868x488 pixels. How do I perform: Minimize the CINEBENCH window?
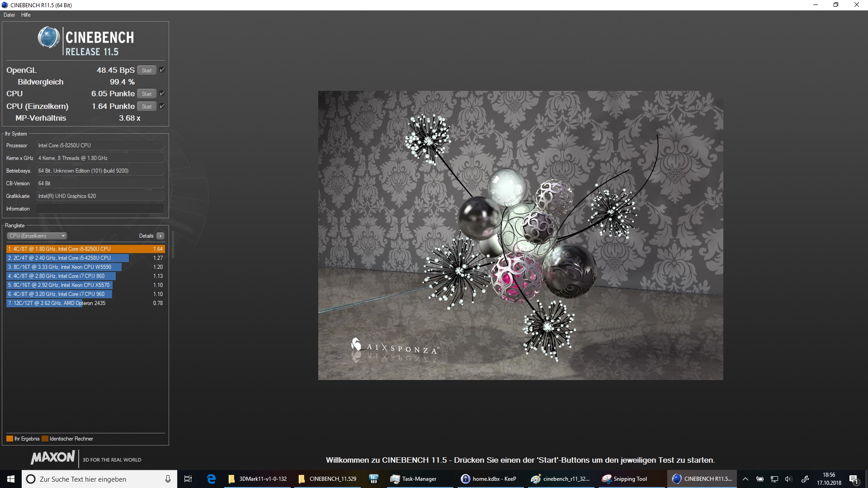(816, 5)
